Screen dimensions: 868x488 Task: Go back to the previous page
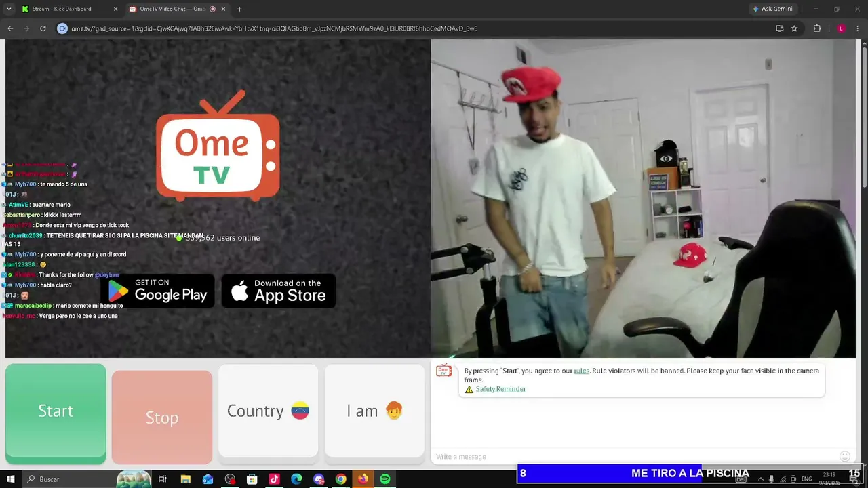tap(10, 28)
